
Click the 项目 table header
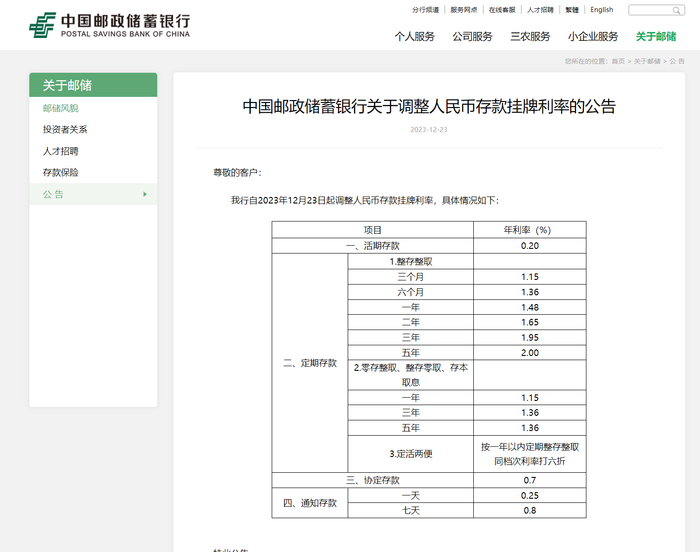click(x=373, y=230)
